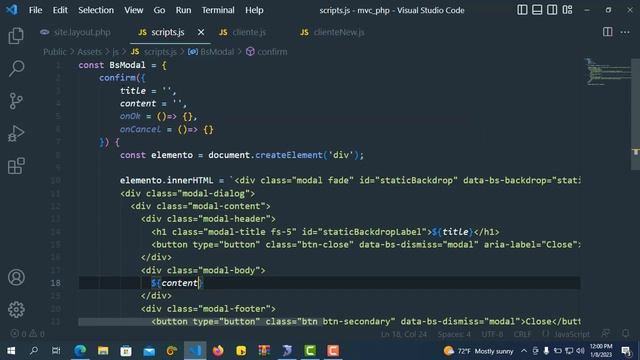This screenshot has height=360, width=640.
Task: Open the Extensions view
Action: pos(16,166)
